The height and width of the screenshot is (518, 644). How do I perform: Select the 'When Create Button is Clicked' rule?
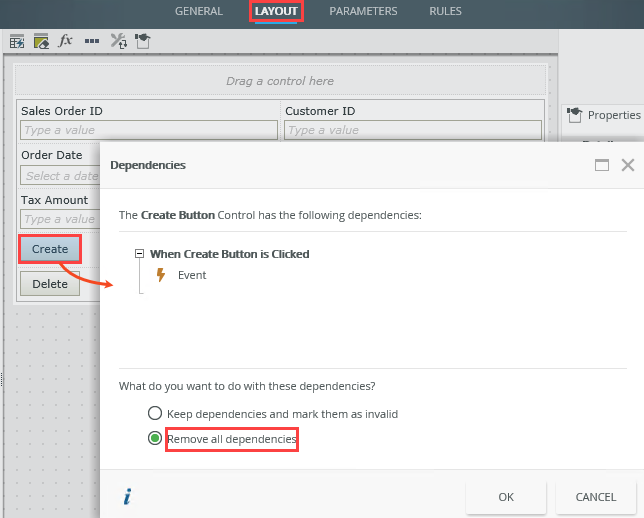(229, 254)
